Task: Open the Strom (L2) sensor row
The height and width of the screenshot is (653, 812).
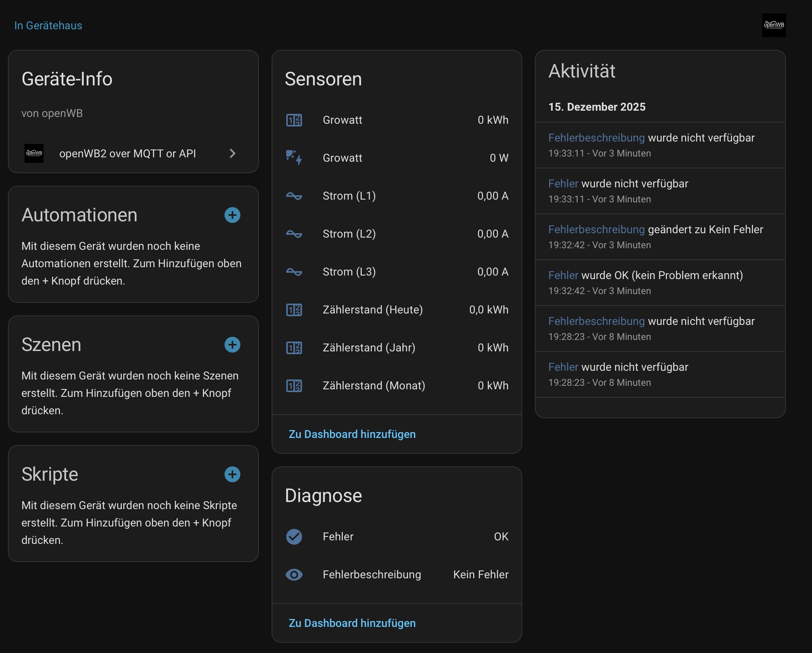Action: 397,234
